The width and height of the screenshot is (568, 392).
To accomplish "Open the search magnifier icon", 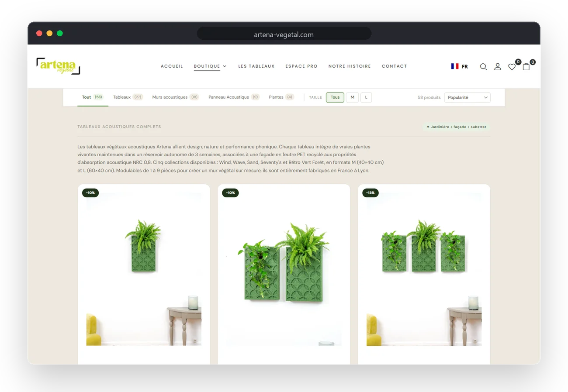I will [x=483, y=67].
